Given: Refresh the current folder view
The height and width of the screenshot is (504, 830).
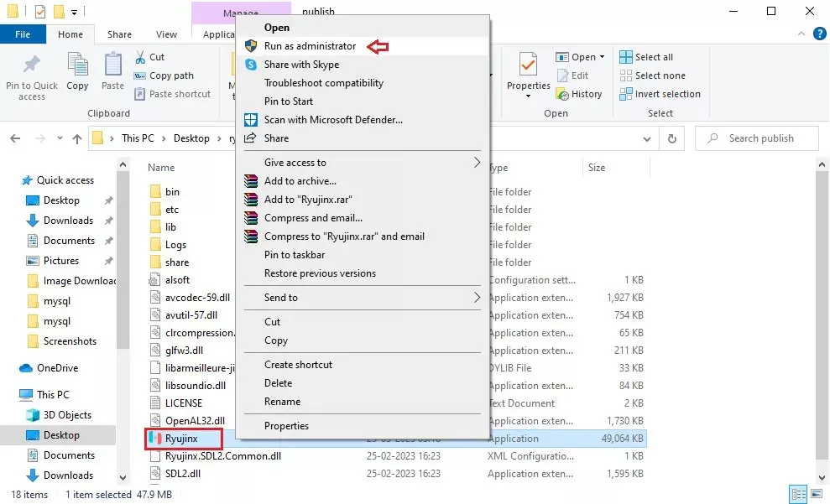Looking at the screenshot, I should pos(671,138).
